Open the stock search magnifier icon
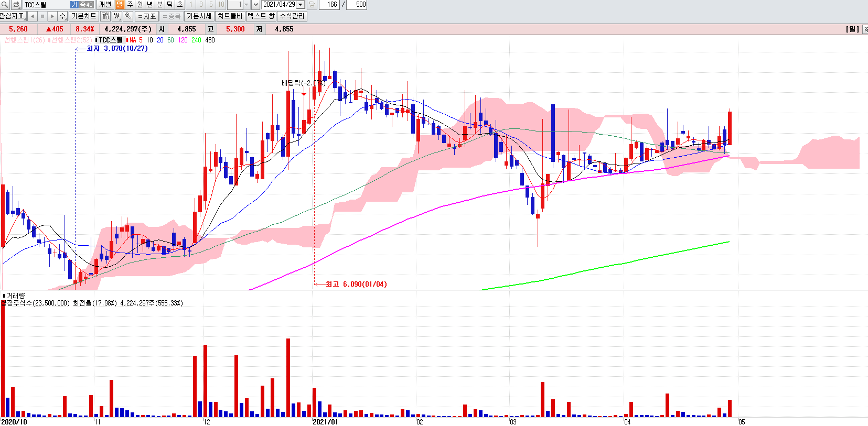The width and height of the screenshot is (868, 426). click(x=5, y=5)
